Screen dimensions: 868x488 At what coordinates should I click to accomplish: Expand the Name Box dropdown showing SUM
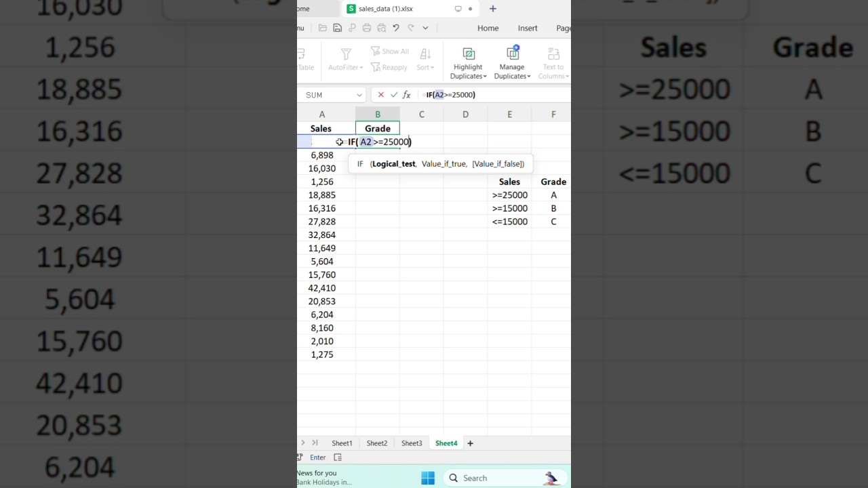pyautogui.click(x=359, y=95)
